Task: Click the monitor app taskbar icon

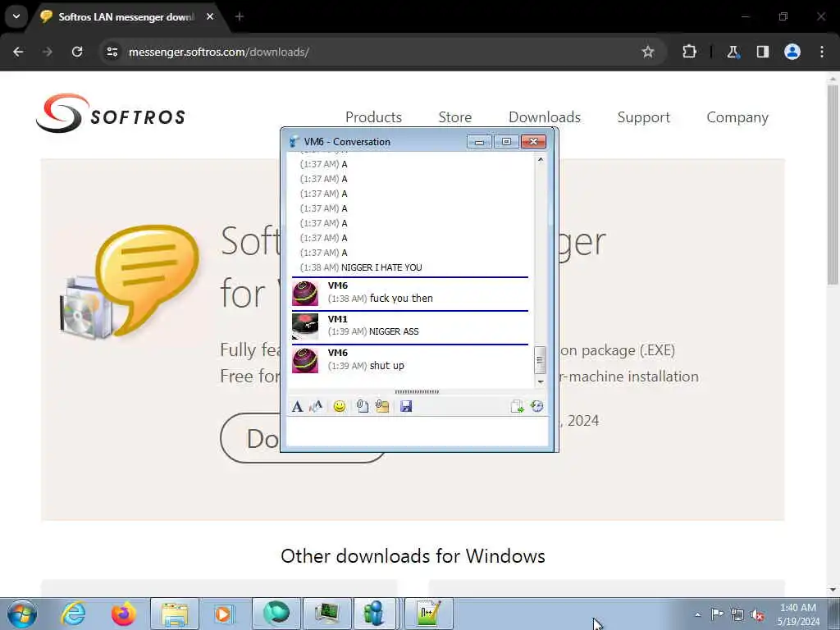Action: tap(326, 614)
